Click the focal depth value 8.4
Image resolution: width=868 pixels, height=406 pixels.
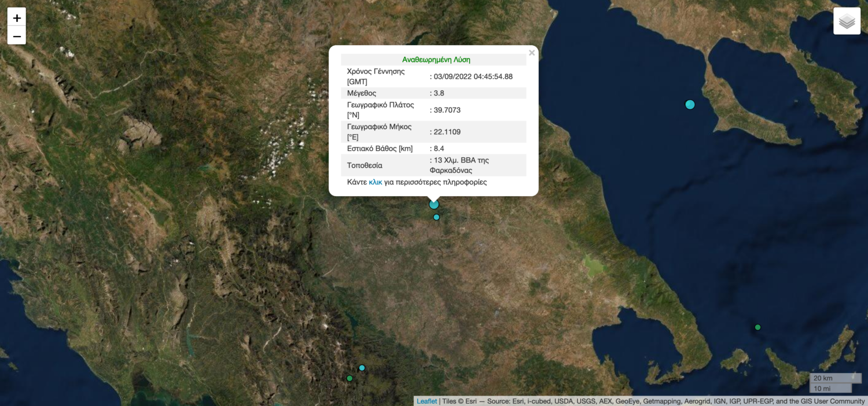coord(439,149)
